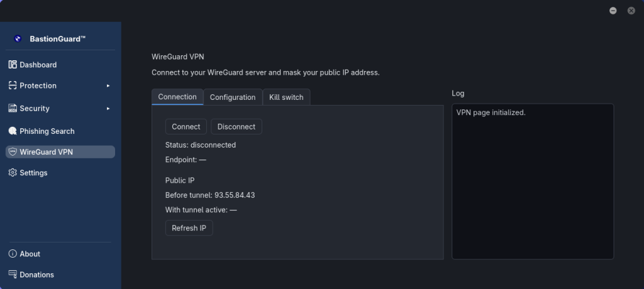The width and height of the screenshot is (644, 289).
Task: Click the 'Endpoint' line
Action: [x=186, y=160]
